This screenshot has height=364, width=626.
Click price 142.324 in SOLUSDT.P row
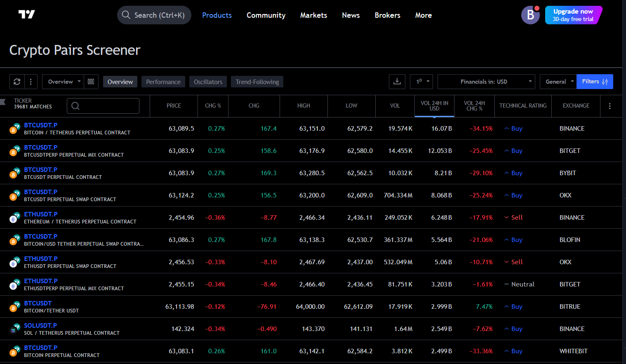183,329
